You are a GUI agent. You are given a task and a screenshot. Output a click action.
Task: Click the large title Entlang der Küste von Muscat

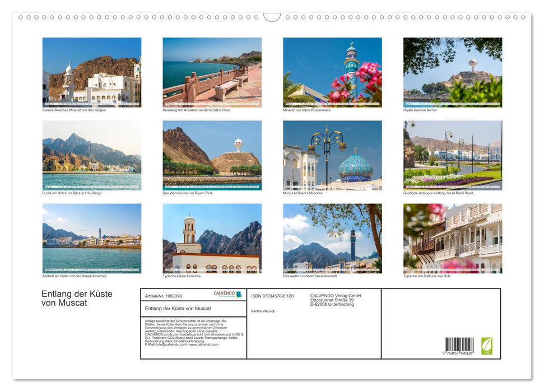coord(77,298)
